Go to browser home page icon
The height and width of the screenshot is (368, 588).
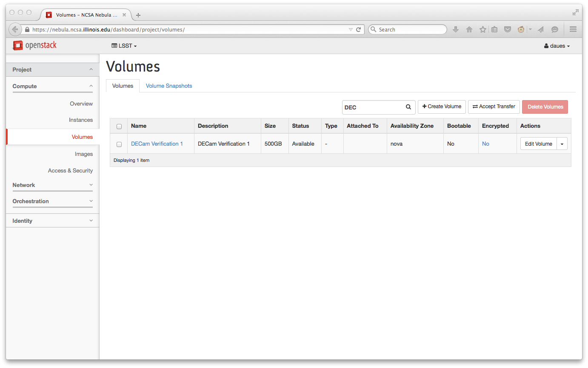pyautogui.click(x=469, y=29)
